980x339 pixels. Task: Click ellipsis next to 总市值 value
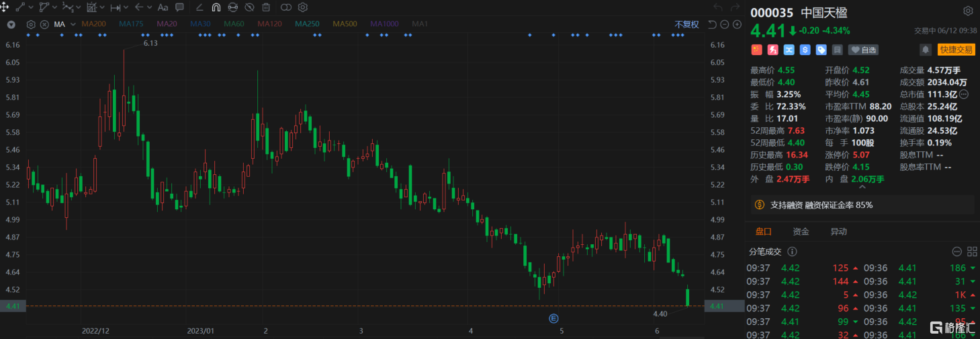[x=963, y=94]
